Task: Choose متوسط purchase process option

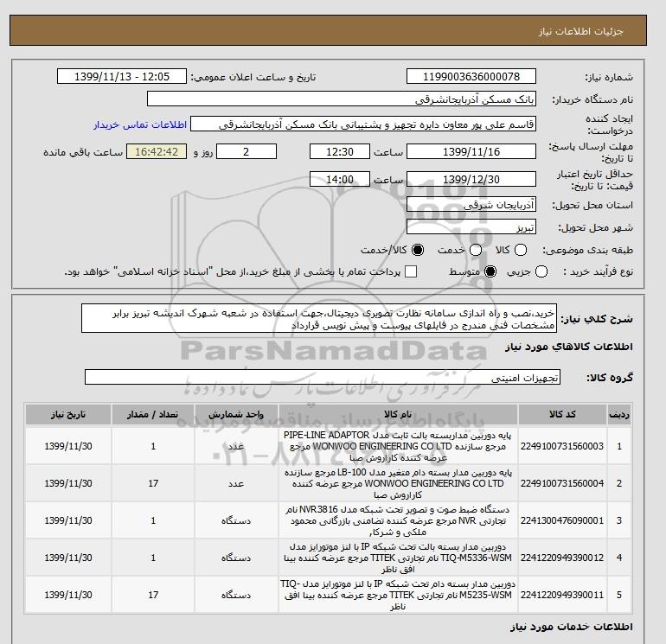Action: (490, 271)
